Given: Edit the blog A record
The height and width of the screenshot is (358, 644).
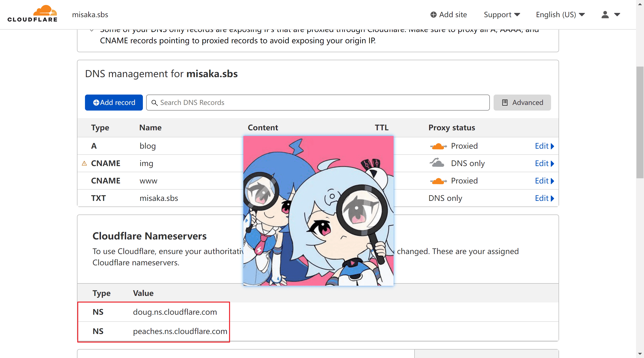Looking at the screenshot, I should (544, 146).
